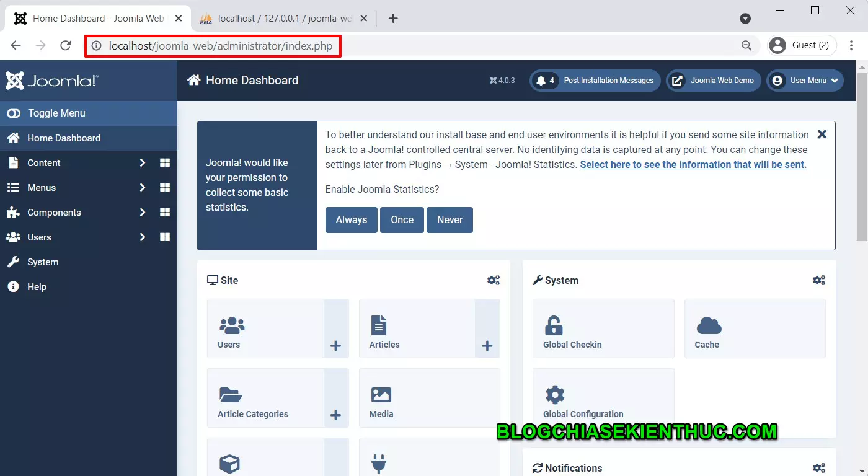Open System module settings gears
The image size is (868, 476).
click(819, 280)
